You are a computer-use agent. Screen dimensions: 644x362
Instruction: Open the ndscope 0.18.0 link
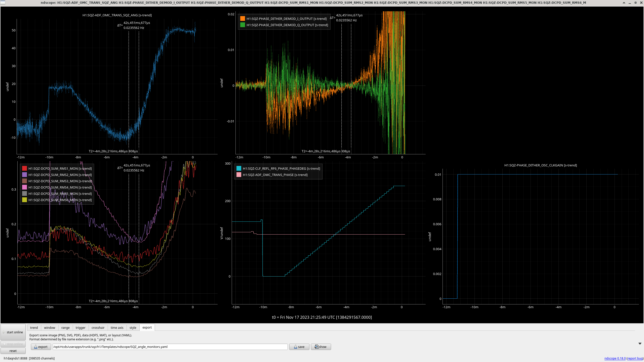pos(615,358)
